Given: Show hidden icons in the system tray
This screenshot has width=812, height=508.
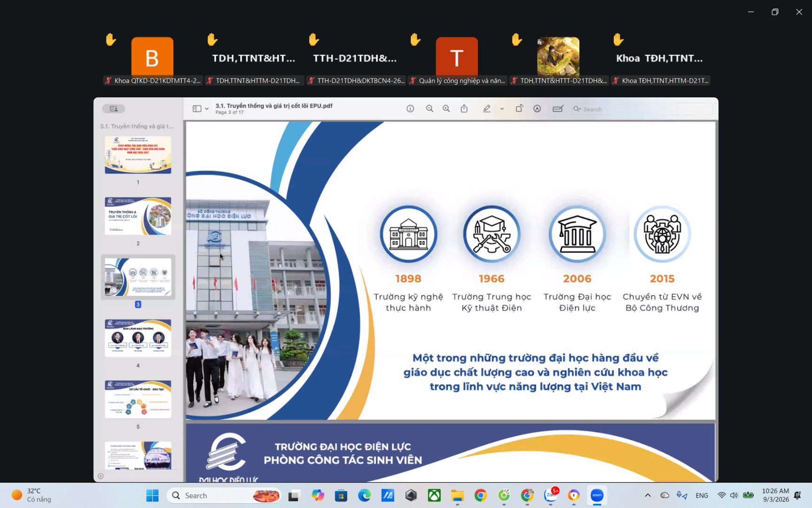Looking at the screenshot, I should pyautogui.click(x=648, y=495).
